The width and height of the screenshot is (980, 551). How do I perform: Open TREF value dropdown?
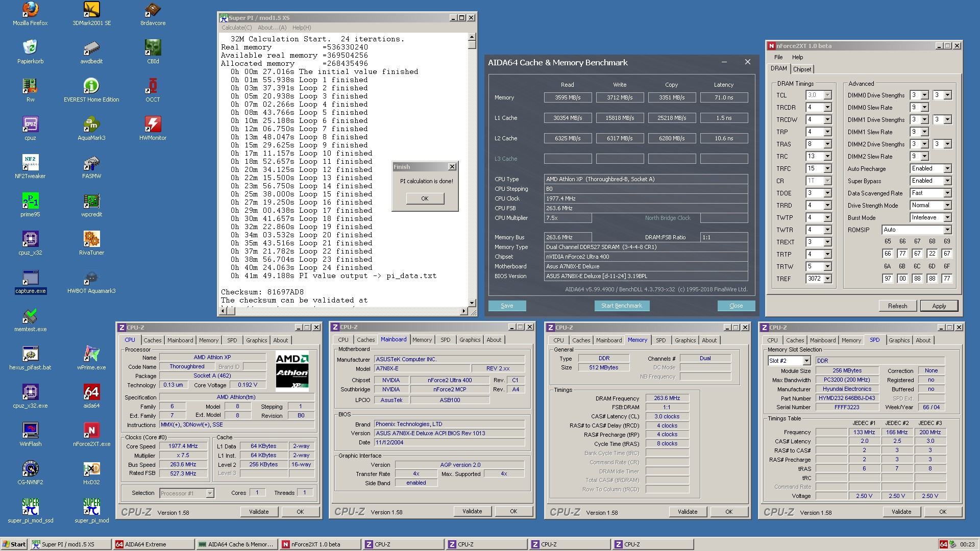click(x=827, y=279)
